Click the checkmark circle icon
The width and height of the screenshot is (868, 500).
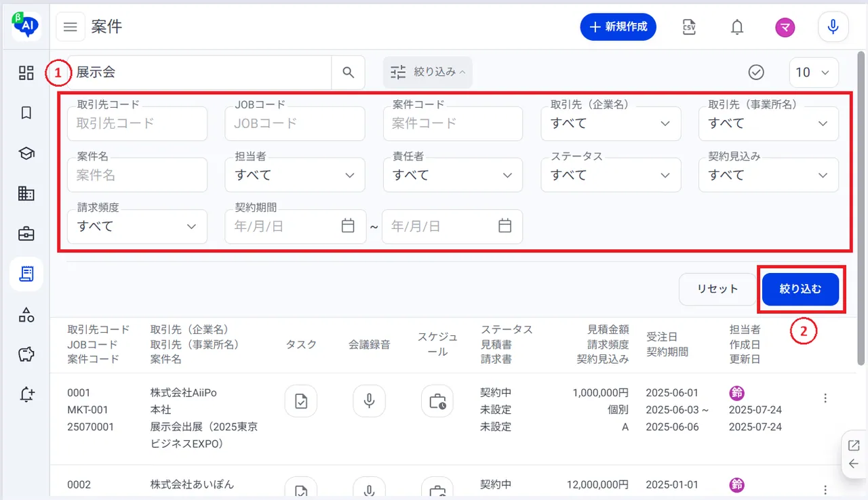point(756,72)
